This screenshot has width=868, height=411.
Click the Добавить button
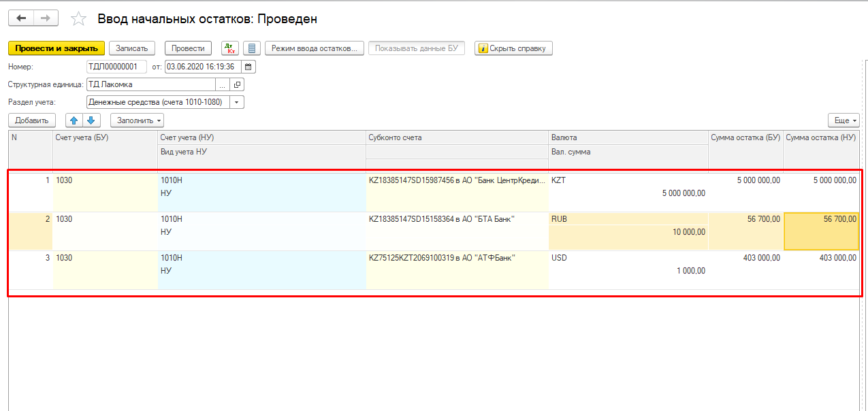[31, 120]
